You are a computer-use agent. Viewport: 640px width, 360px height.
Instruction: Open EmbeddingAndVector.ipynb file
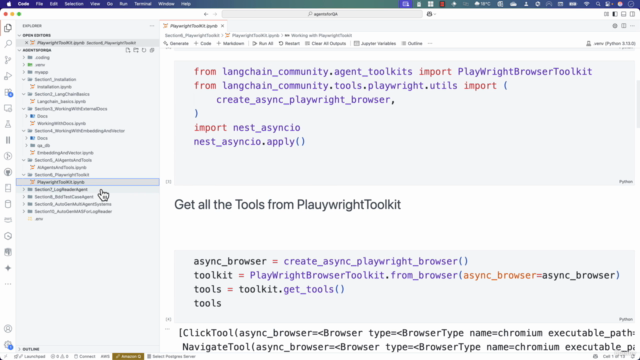[x=65, y=153]
